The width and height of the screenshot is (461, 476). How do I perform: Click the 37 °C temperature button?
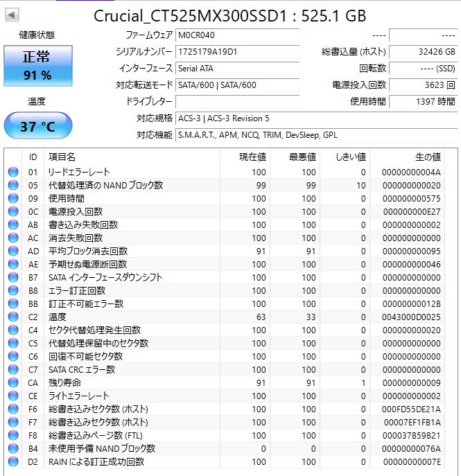[38, 126]
